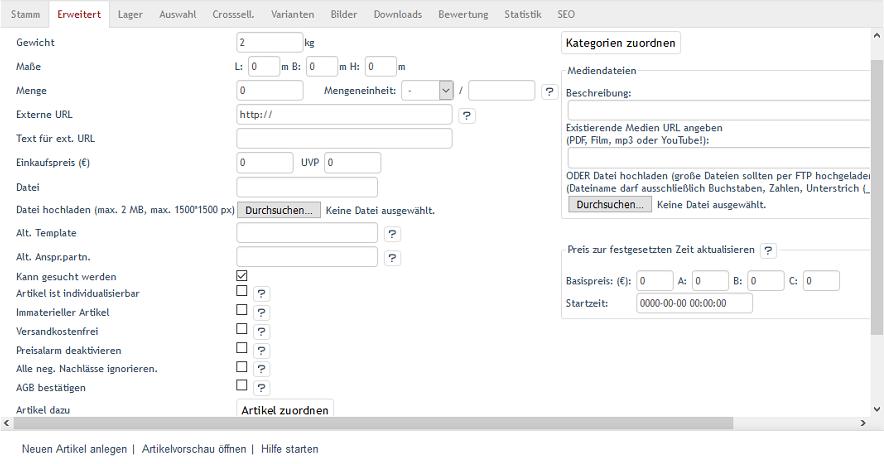The height and width of the screenshot is (464, 884).
Task: Click Kategorien zuordnen button
Action: (621, 43)
